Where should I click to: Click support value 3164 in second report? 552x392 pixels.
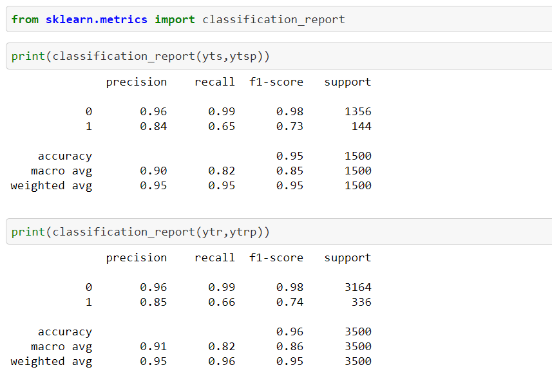[357, 287]
